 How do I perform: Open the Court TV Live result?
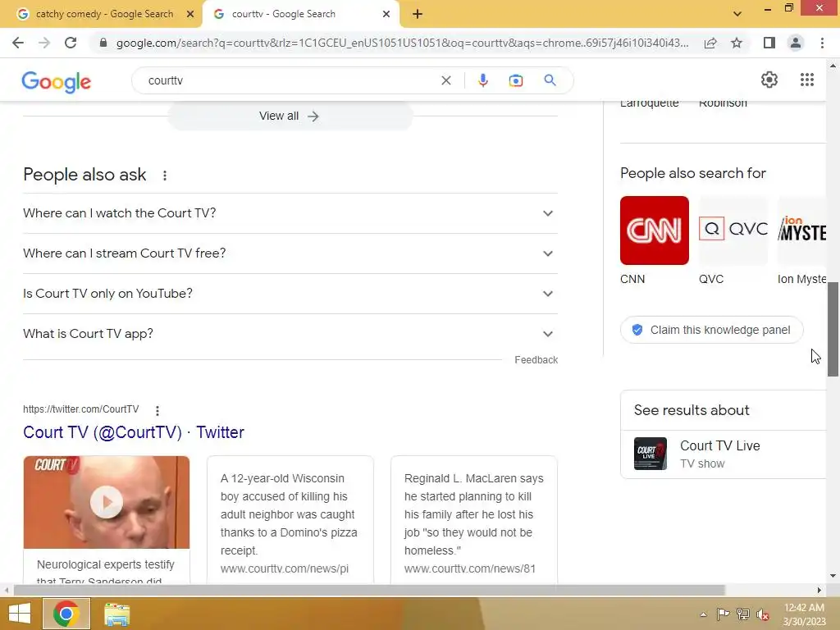(724, 454)
